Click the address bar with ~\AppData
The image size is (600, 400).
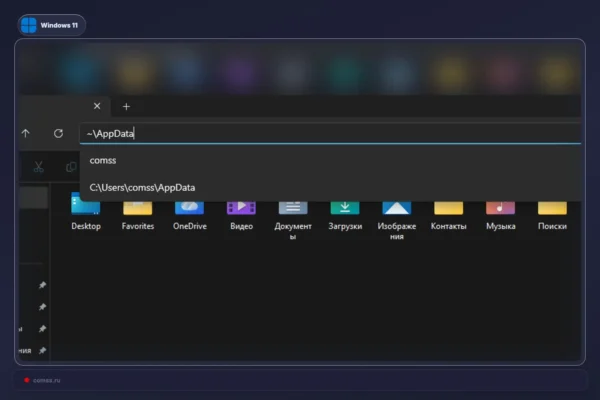click(330, 134)
